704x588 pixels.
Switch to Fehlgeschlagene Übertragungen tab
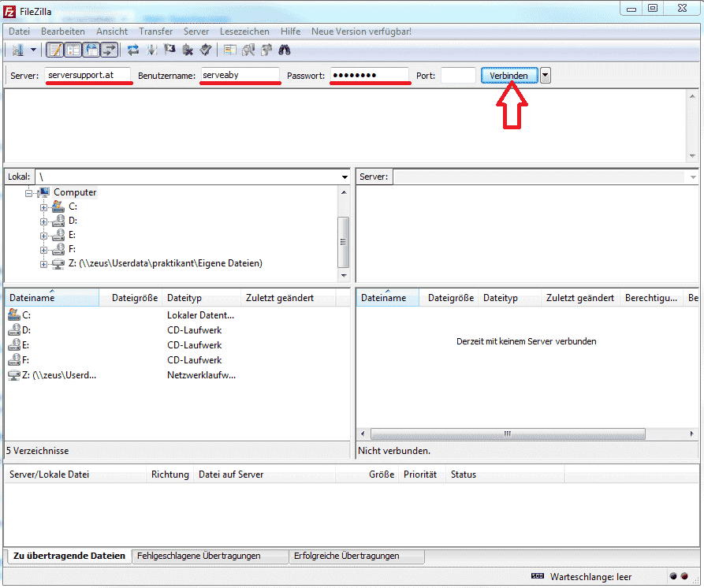point(199,556)
